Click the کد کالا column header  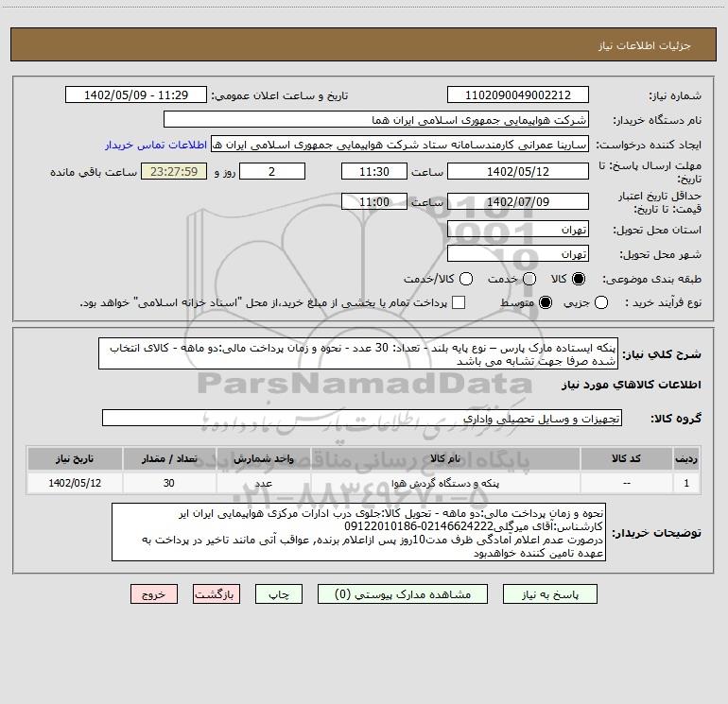click(x=626, y=458)
